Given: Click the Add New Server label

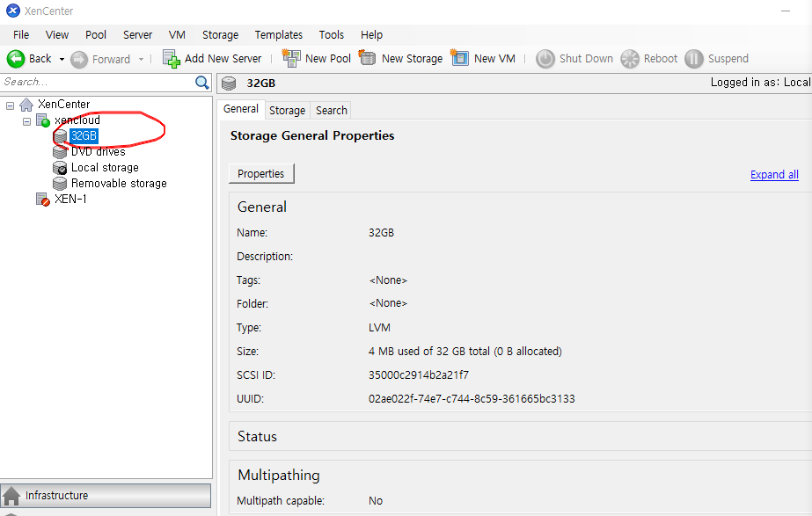Looking at the screenshot, I should [x=223, y=59].
